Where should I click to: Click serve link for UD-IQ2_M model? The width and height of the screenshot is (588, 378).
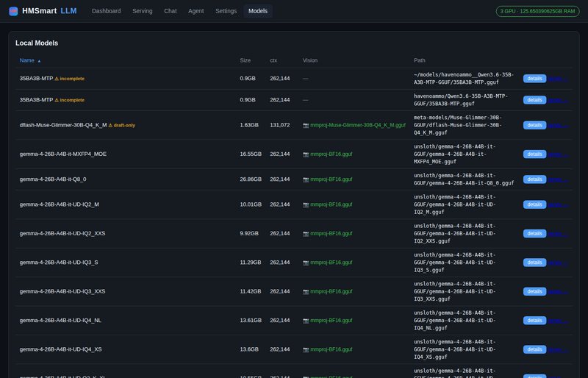click(558, 204)
